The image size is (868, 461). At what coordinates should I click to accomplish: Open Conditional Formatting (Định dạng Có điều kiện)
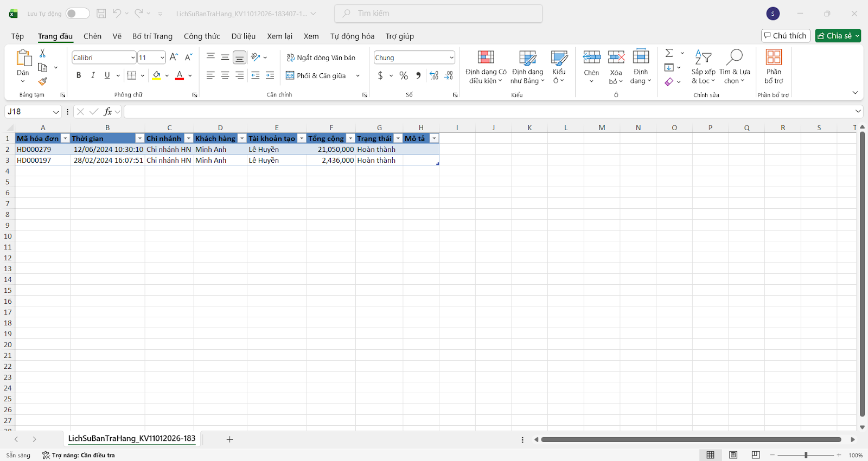486,67
